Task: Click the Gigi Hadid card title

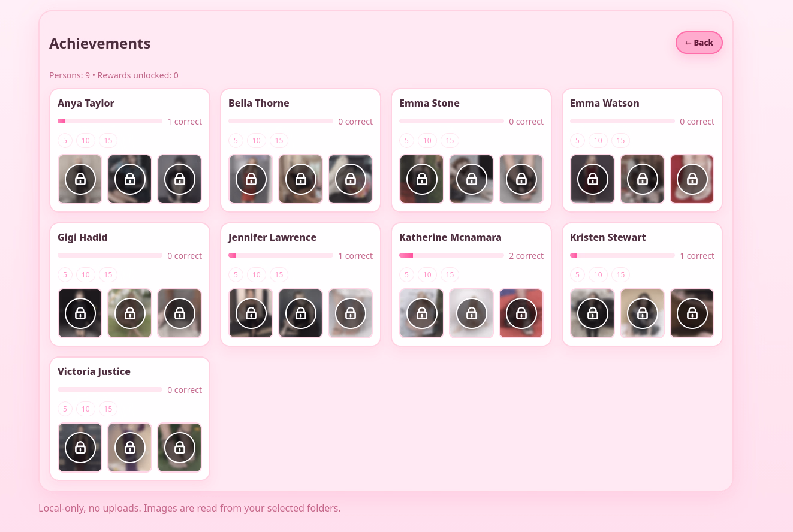Action: [x=83, y=237]
